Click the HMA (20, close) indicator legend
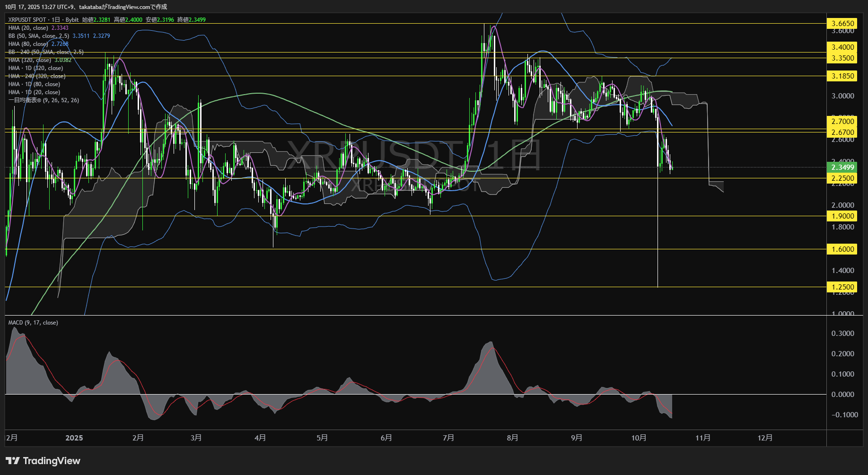The height and width of the screenshot is (475, 868). click(28, 28)
